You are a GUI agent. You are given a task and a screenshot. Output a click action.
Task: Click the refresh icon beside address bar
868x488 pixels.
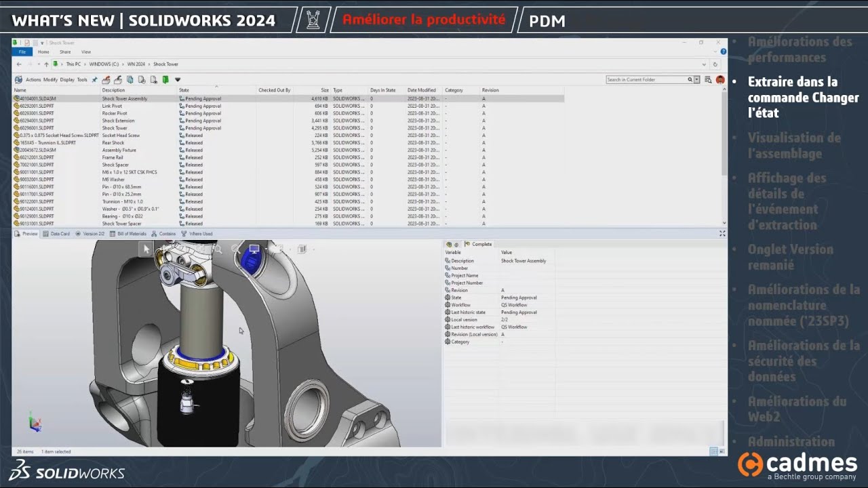(715, 64)
